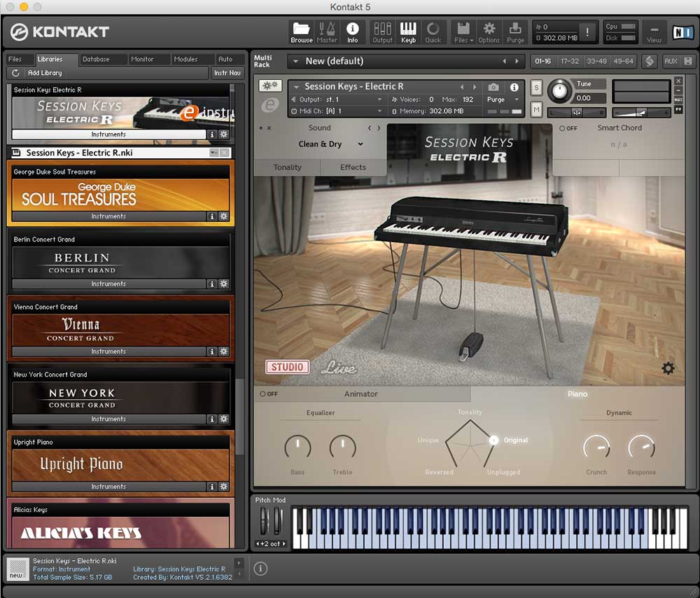Expand the New (default) multi rack dropdown
700x598 pixels.
[295, 61]
